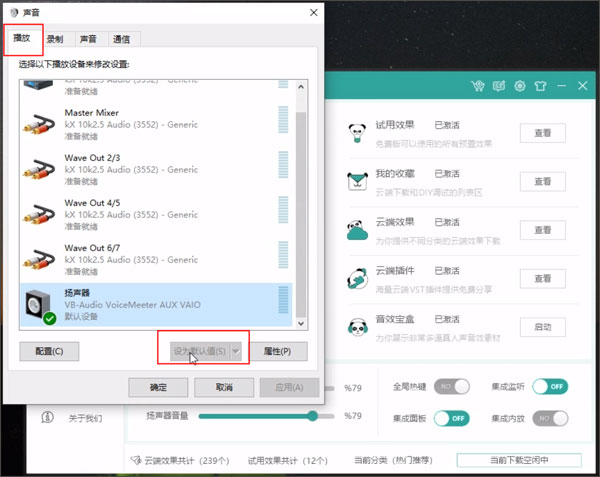Click the device list scrollbar thumb

click(x=301, y=215)
